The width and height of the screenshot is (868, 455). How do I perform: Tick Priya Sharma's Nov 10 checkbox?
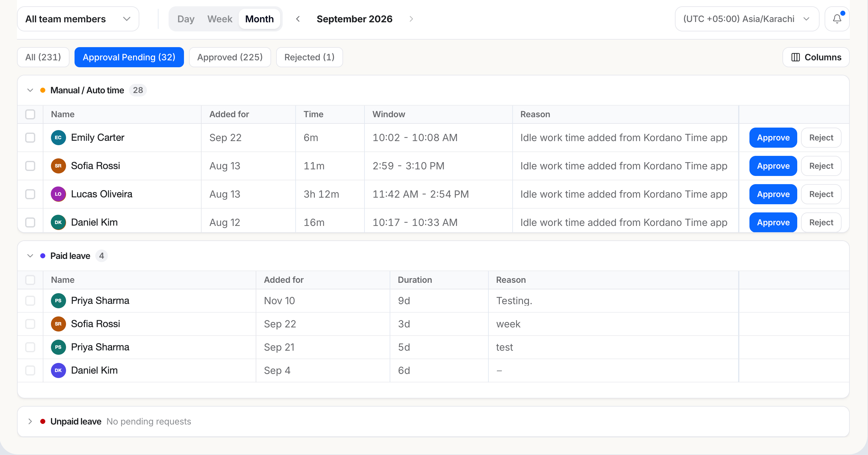(30, 300)
